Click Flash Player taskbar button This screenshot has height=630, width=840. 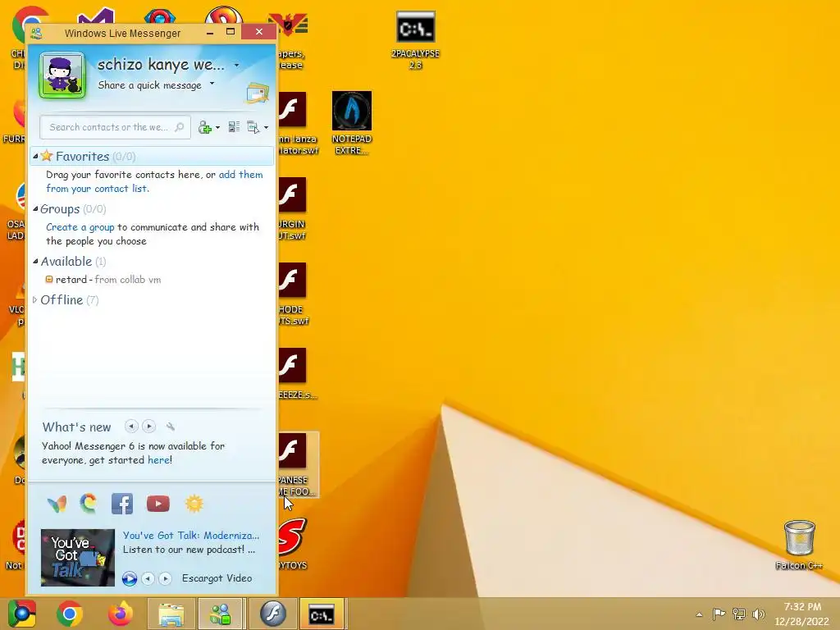coord(272,614)
